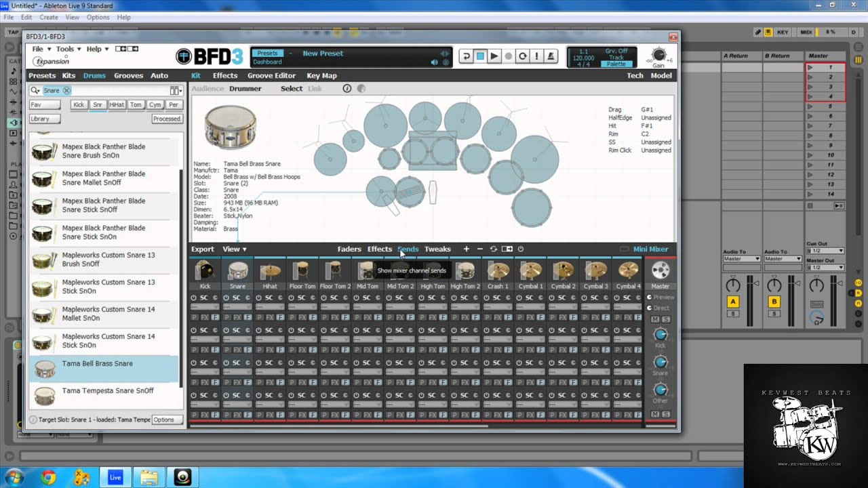868x488 pixels.
Task: Switch to the Grooves browser tab
Action: click(x=128, y=76)
